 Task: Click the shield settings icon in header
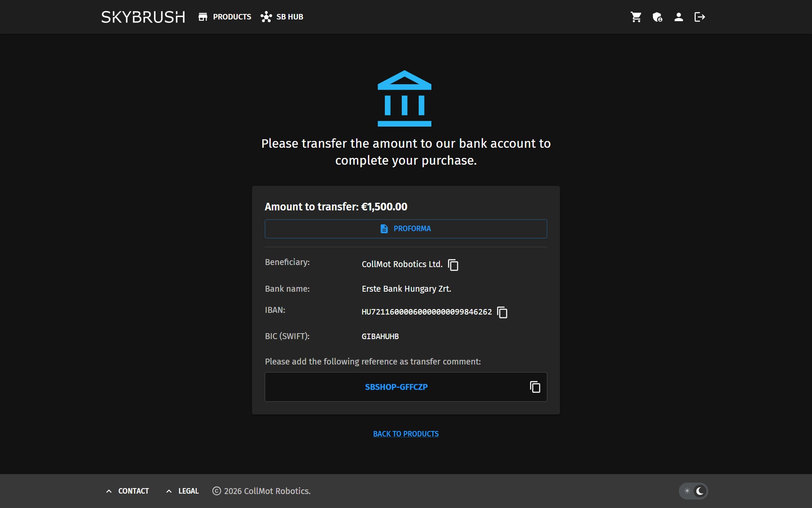(657, 17)
